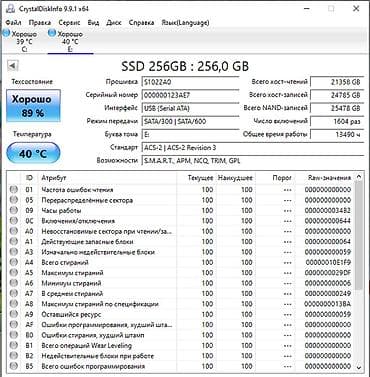Click power-on count value 1604 раз
This screenshot has width=370, height=377.
(x=337, y=121)
